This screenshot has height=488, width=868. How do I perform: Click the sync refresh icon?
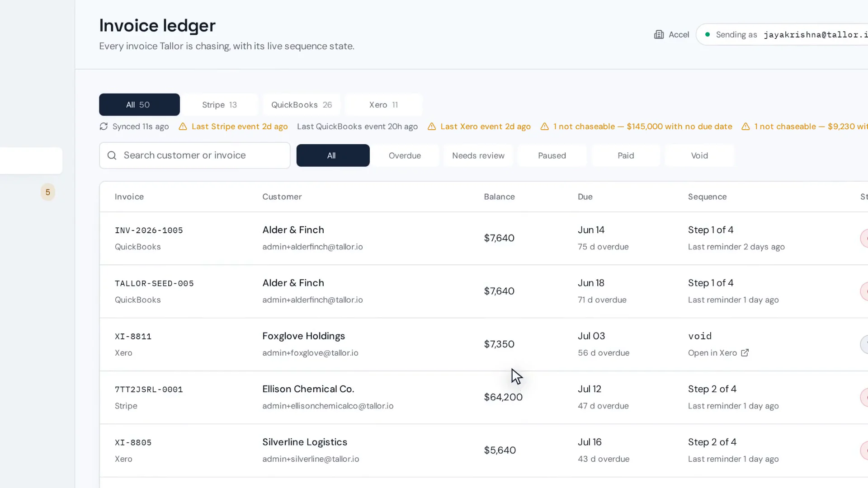pyautogui.click(x=104, y=127)
